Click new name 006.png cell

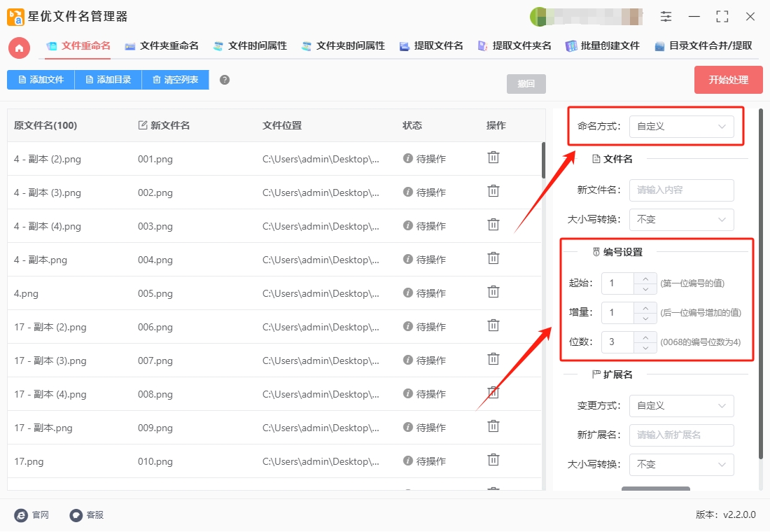pyautogui.click(x=155, y=327)
